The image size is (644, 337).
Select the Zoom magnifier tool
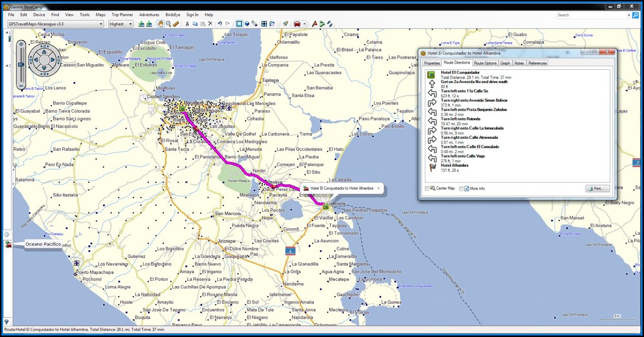pyautogui.click(x=168, y=24)
